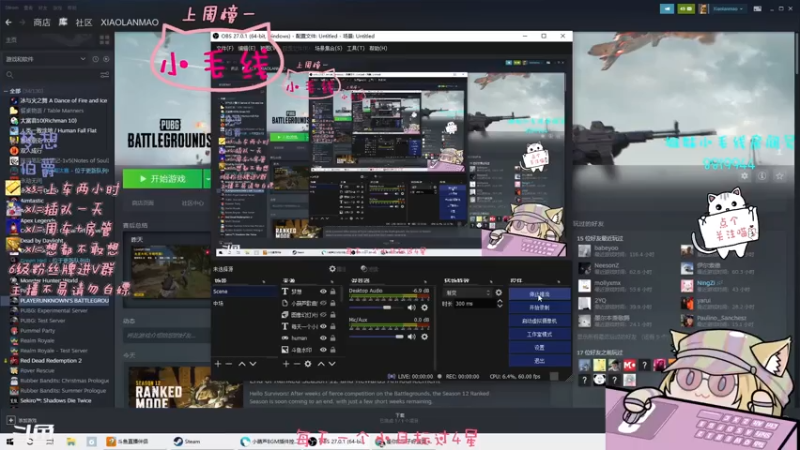800x450 pixels.
Task: Move scene up in OBS scenes panel
Action: tap(242, 364)
